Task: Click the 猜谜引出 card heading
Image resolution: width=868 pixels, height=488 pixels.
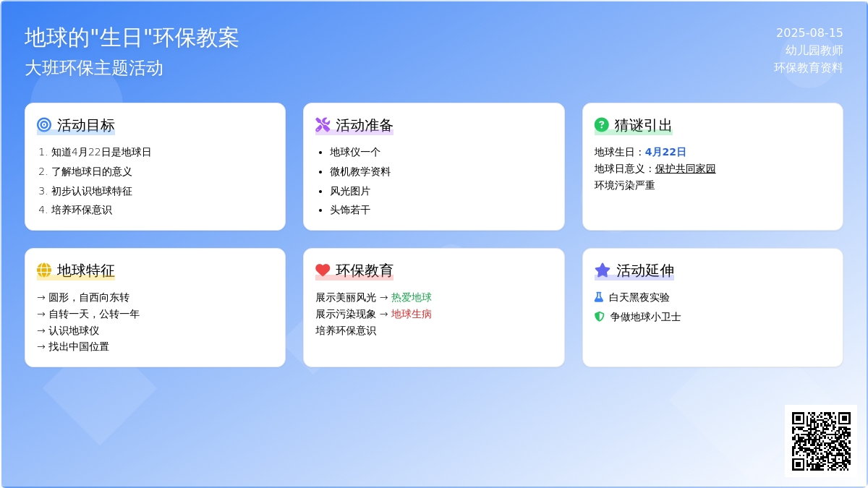Action: [x=644, y=125]
